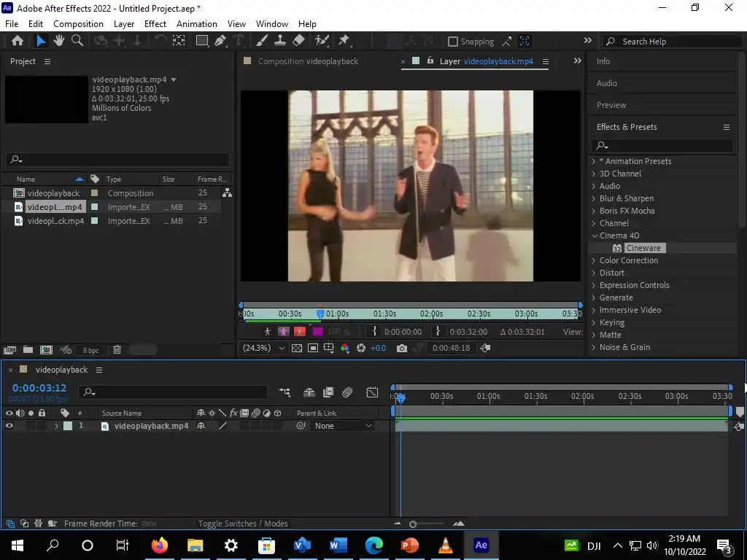Click Toggle Switches / Modes button
This screenshot has height=560, width=747.
243,524
